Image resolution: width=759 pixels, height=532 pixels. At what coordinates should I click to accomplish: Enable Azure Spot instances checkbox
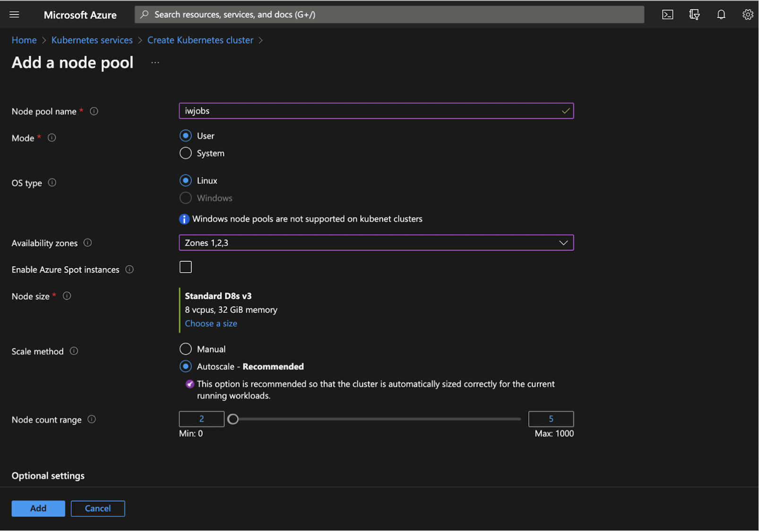coord(185,267)
